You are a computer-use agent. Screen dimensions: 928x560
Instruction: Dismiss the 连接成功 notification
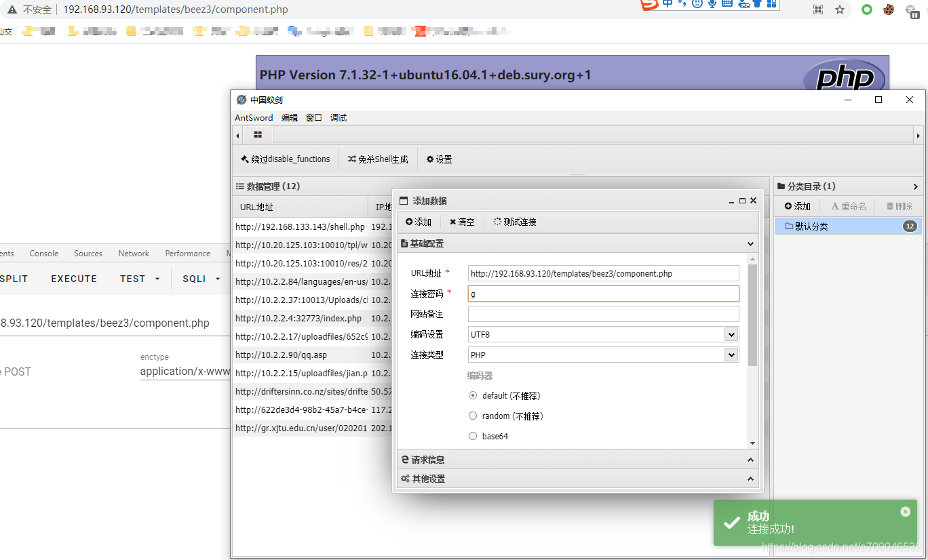pyautogui.click(x=905, y=512)
